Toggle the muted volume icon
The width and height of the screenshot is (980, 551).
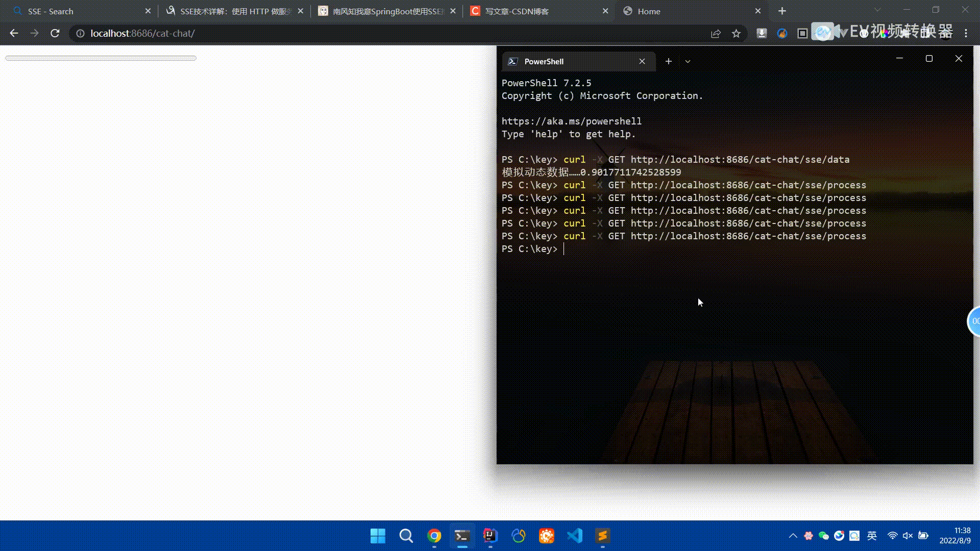908,536
